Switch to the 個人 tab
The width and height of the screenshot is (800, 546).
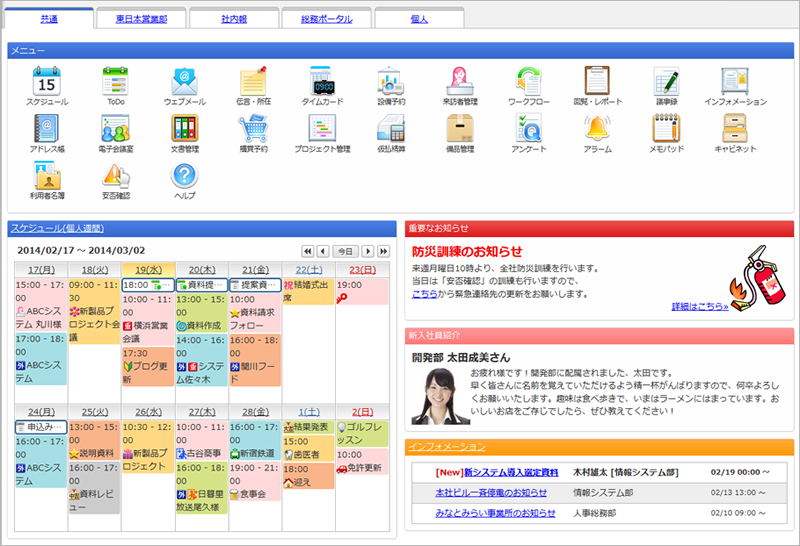(419, 19)
